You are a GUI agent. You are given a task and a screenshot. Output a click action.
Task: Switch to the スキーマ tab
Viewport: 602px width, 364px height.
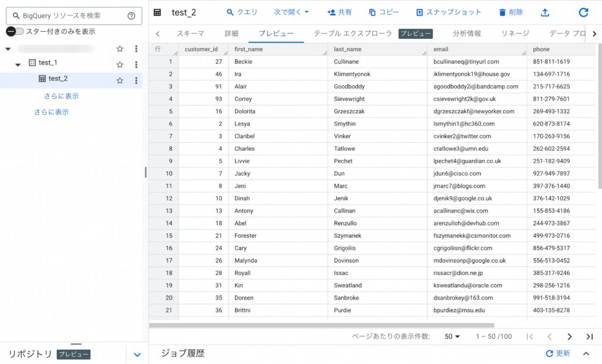(190, 33)
